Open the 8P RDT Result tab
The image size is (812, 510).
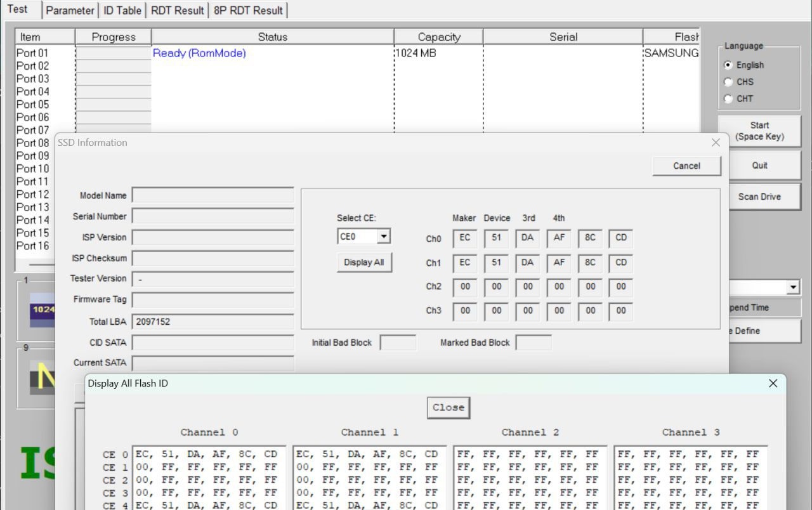248,10
